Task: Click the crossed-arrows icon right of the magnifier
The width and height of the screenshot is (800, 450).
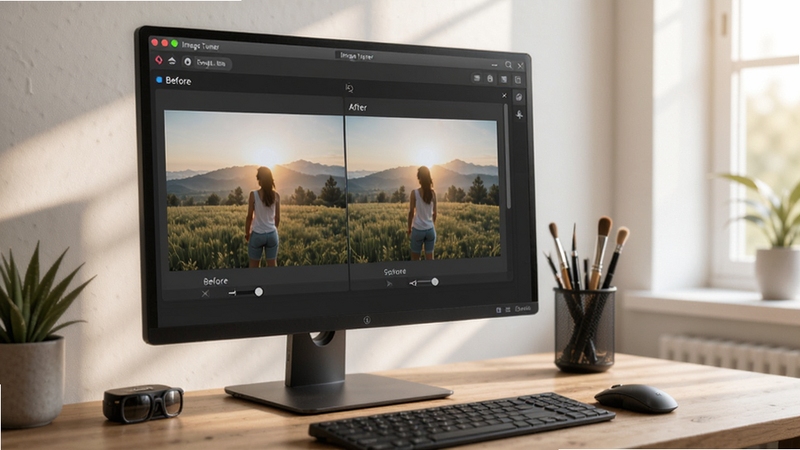Action: (x=520, y=65)
